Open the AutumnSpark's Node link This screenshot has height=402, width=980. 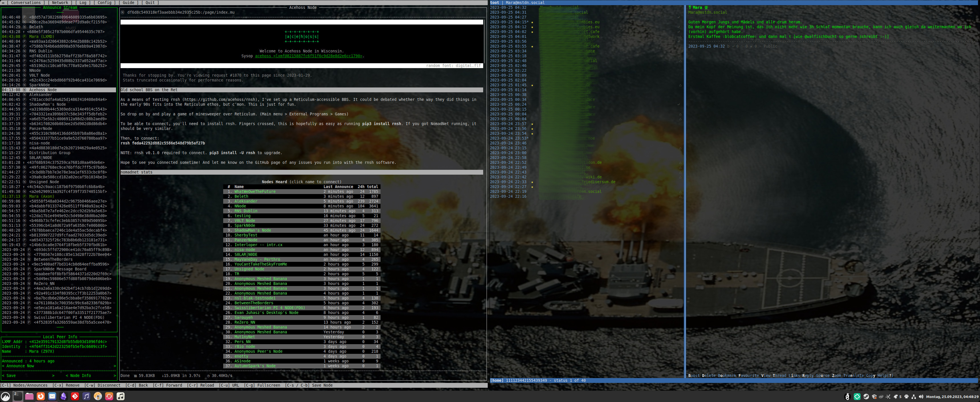[x=255, y=366]
